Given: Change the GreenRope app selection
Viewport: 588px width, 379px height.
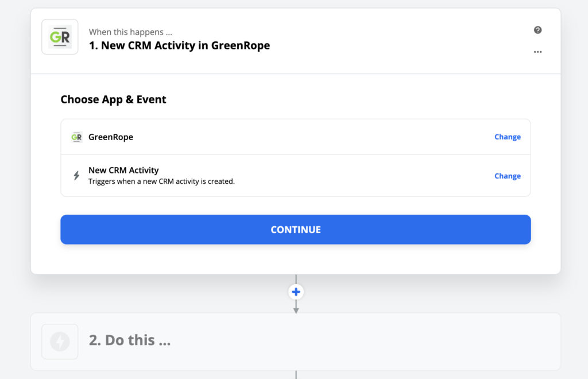Looking at the screenshot, I should click(508, 137).
